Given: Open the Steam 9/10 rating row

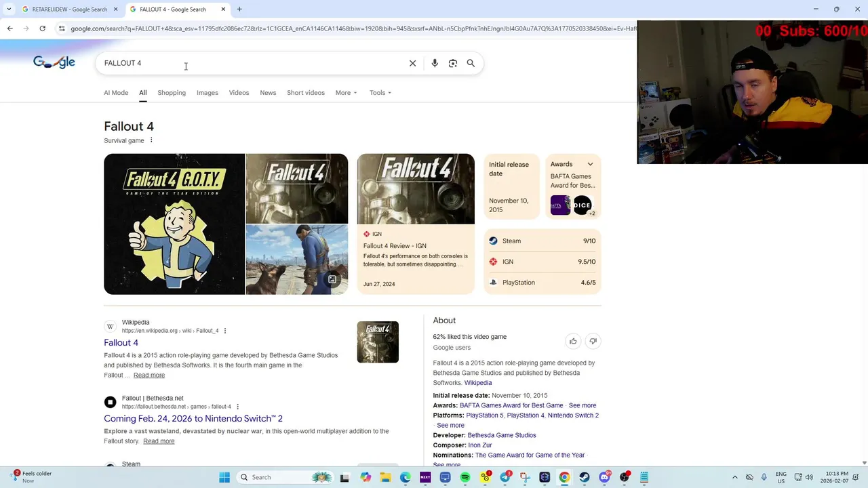Looking at the screenshot, I should click(542, 241).
